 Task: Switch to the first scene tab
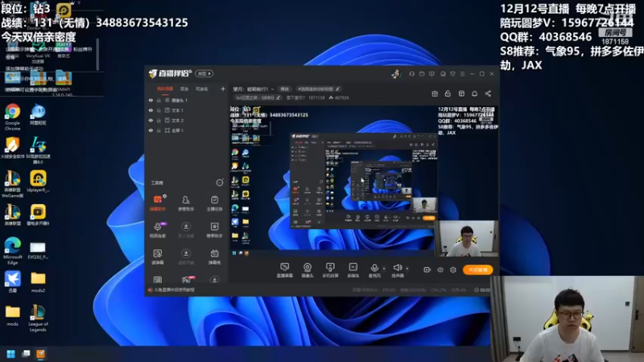click(165, 88)
